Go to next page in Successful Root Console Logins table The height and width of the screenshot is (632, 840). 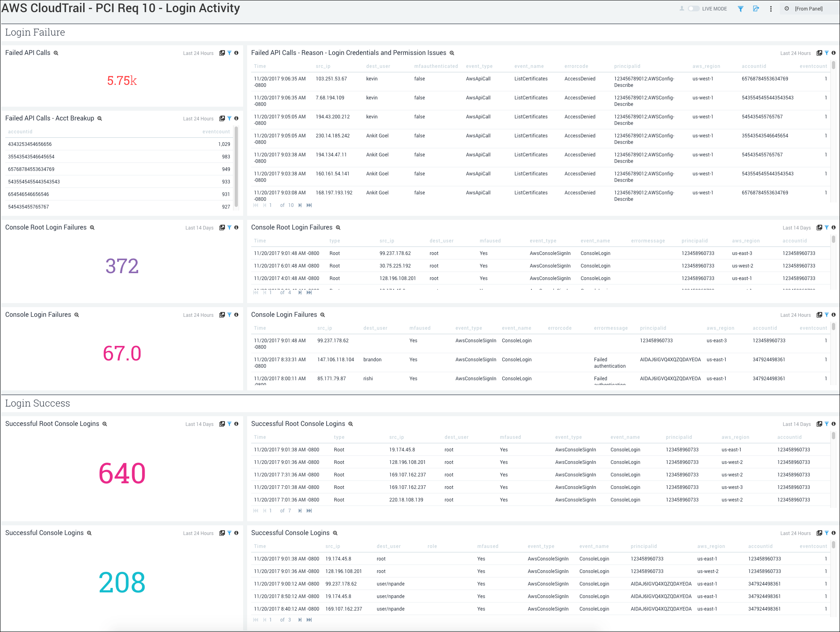coord(300,510)
